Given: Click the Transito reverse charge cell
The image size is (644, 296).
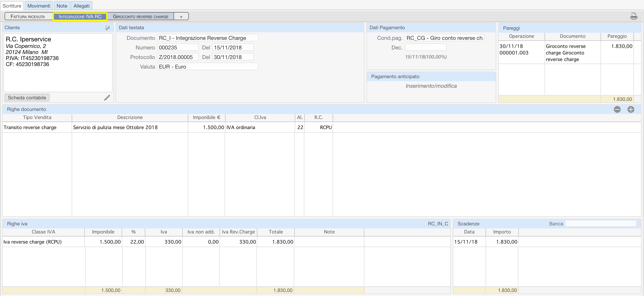Looking at the screenshot, I should click(37, 127).
